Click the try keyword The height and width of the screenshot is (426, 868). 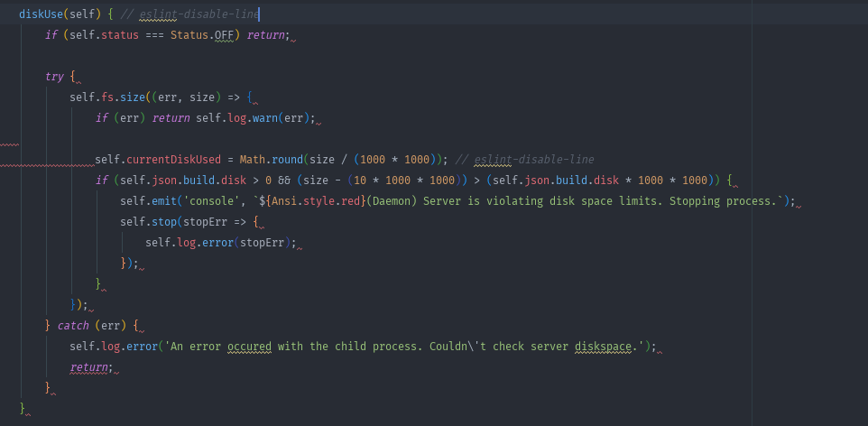[x=54, y=77]
